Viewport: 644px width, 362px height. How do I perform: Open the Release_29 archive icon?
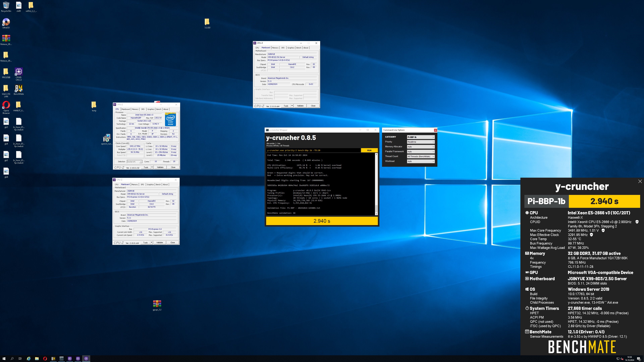tap(6, 40)
